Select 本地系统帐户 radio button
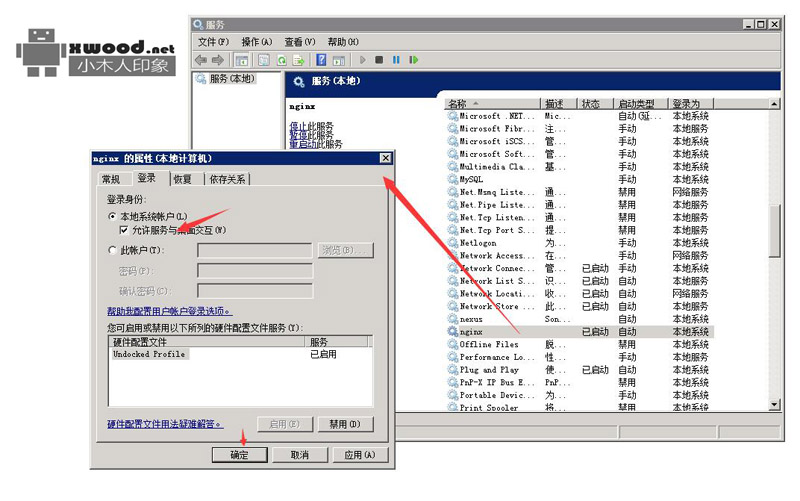 point(112,216)
